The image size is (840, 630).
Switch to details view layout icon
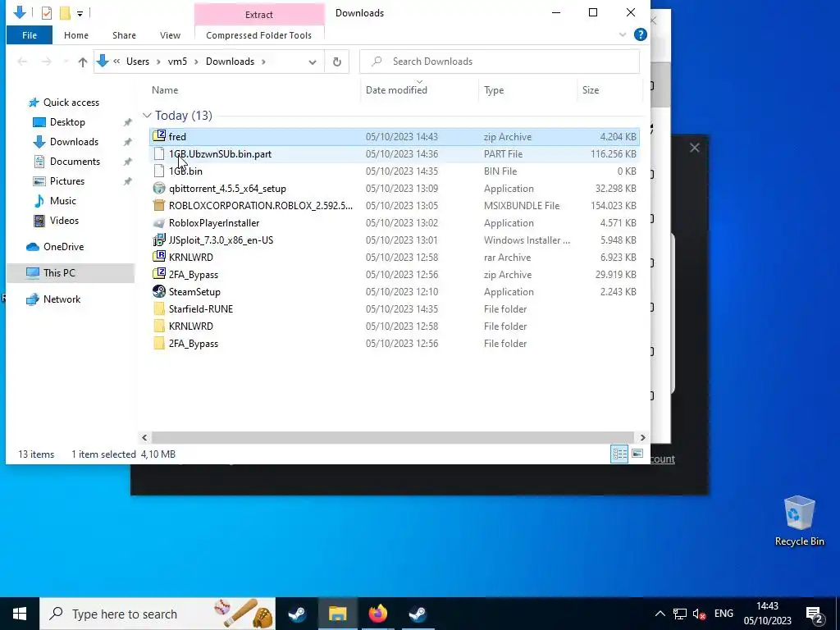[620, 454]
